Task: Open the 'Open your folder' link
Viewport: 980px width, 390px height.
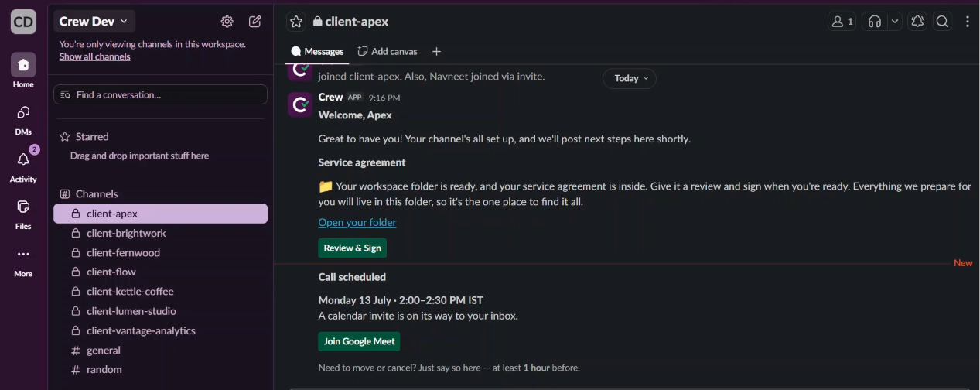Action: 357,223
